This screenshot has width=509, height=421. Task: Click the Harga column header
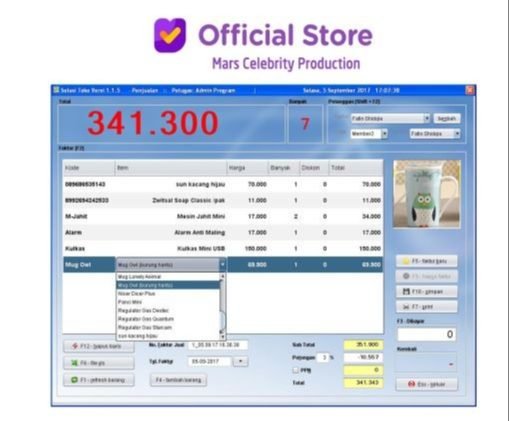[x=247, y=168]
